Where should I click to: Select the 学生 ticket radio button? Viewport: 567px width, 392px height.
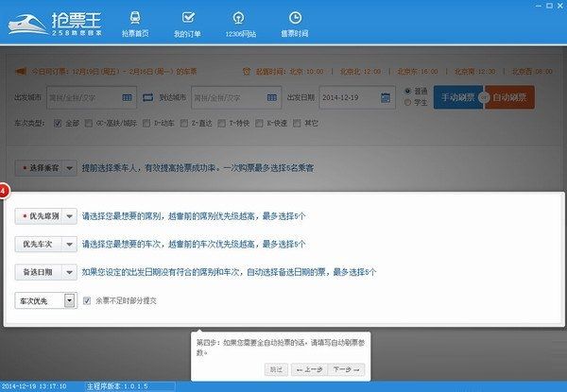coord(408,103)
